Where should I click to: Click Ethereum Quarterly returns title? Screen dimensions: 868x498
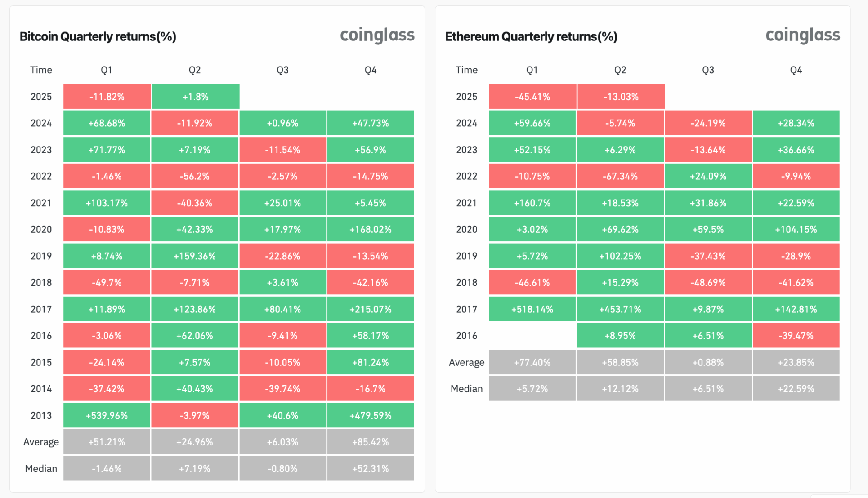(x=531, y=36)
